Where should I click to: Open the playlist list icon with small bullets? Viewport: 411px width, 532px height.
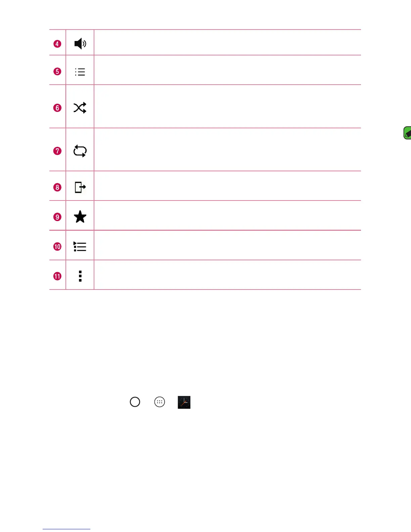(80, 72)
